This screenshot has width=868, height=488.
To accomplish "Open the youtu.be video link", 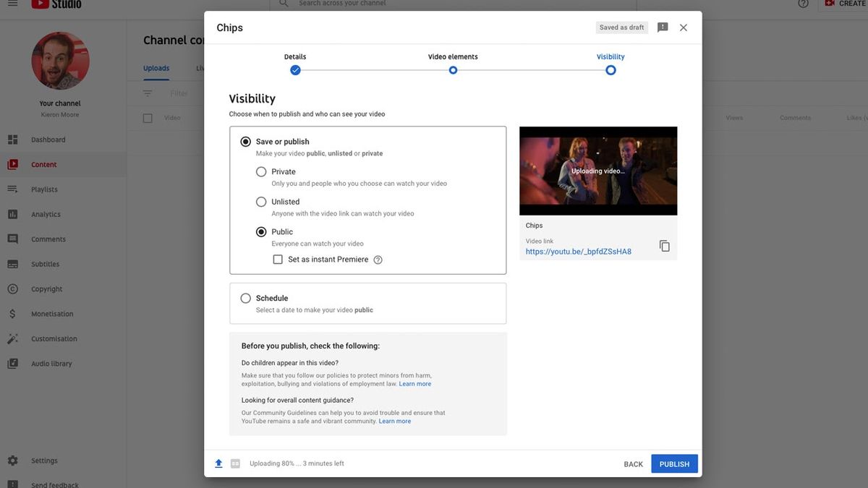I will 578,251.
